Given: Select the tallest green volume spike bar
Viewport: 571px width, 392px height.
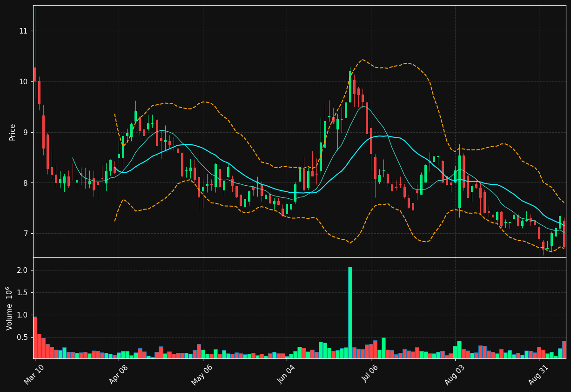Looking at the screenshot, I should click(350, 312).
